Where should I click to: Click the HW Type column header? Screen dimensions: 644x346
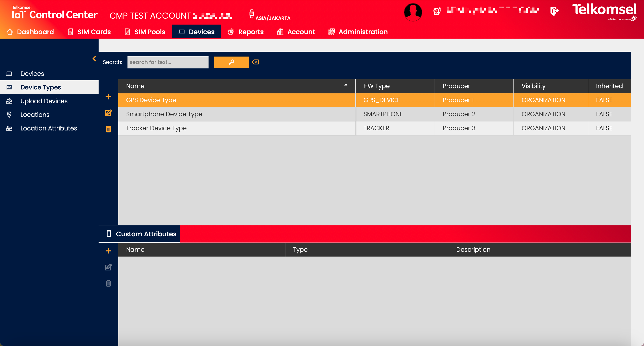(376, 86)
